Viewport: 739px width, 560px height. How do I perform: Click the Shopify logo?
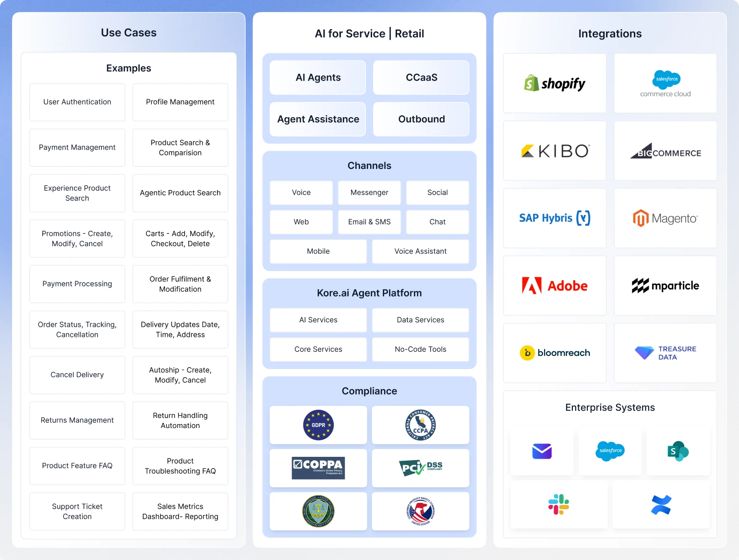pos(555,83)
